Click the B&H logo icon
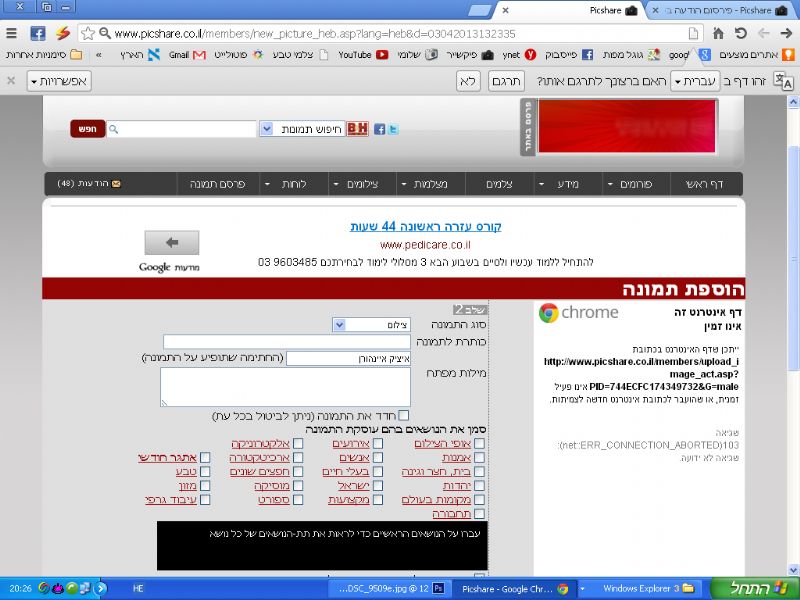This screenshot has height=600, width=800. 358,129
